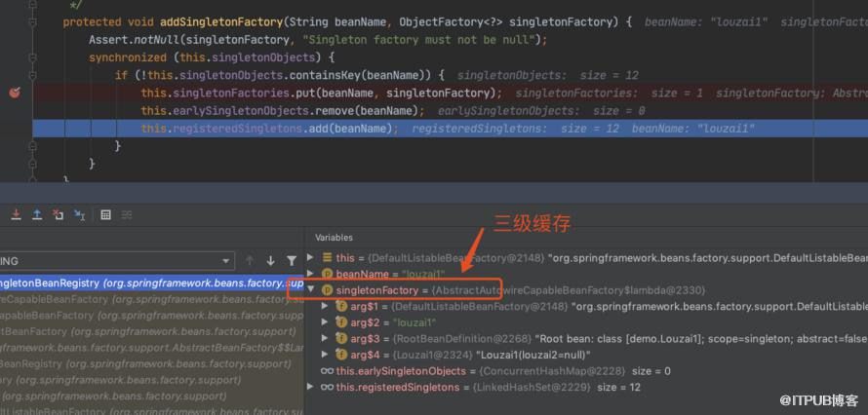Expand the 'this' variable node
This screenshot has width=868, height=415.
(310, 257)
